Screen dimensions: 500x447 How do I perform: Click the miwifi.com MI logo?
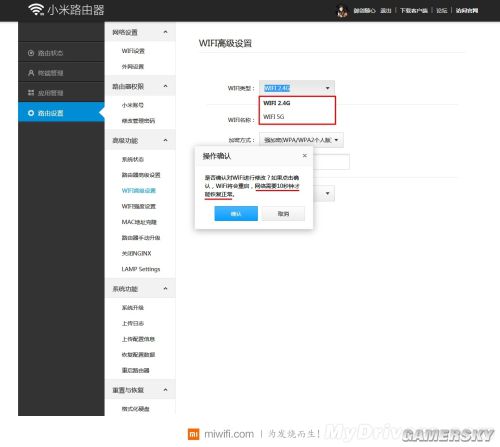pyautogui.click(x=194, y=434)
